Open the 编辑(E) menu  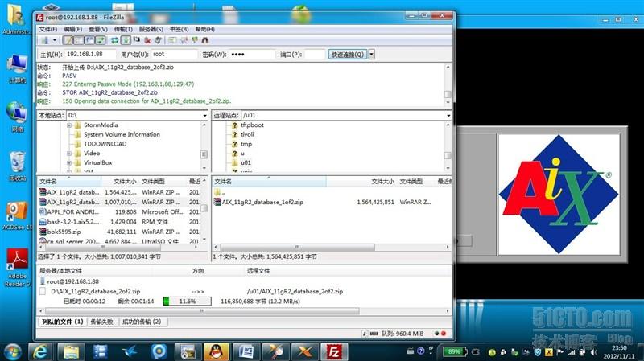pyautogui.click(x=72, y=29)
